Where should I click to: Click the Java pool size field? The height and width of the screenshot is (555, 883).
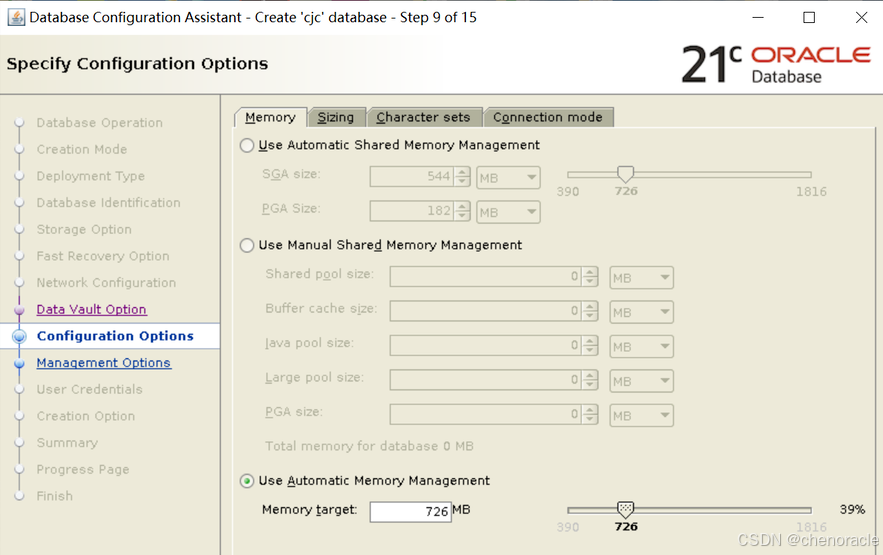click(486, 345)
